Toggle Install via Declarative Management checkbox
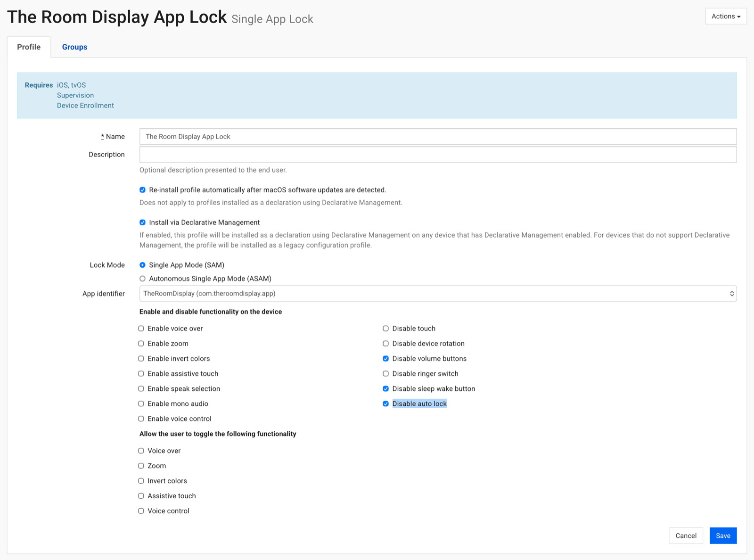 click(142, 222)
